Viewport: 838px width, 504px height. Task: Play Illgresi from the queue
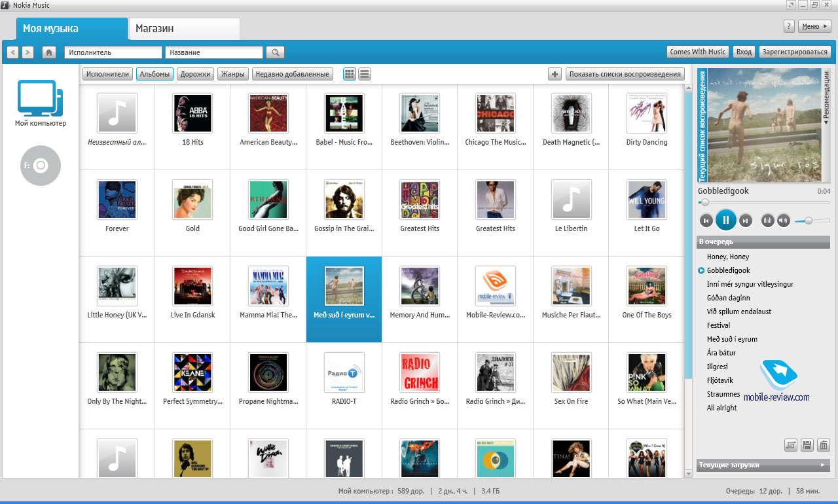(718, 367)
